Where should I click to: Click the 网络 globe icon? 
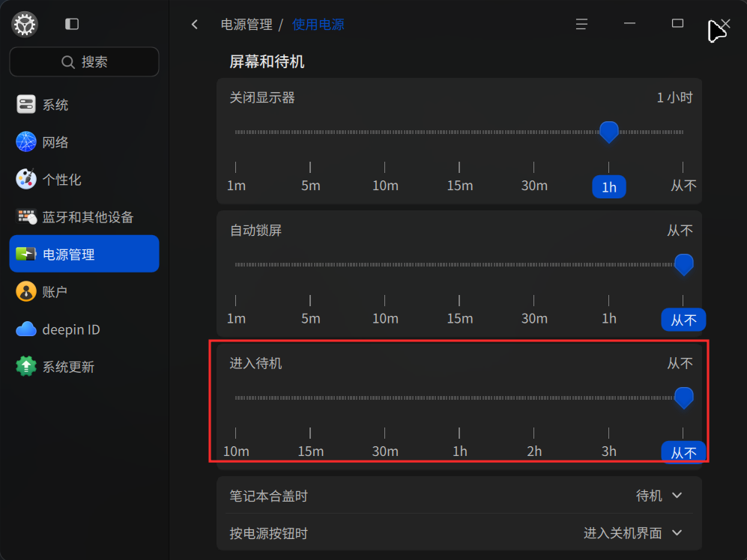click(x=25, y=142)
